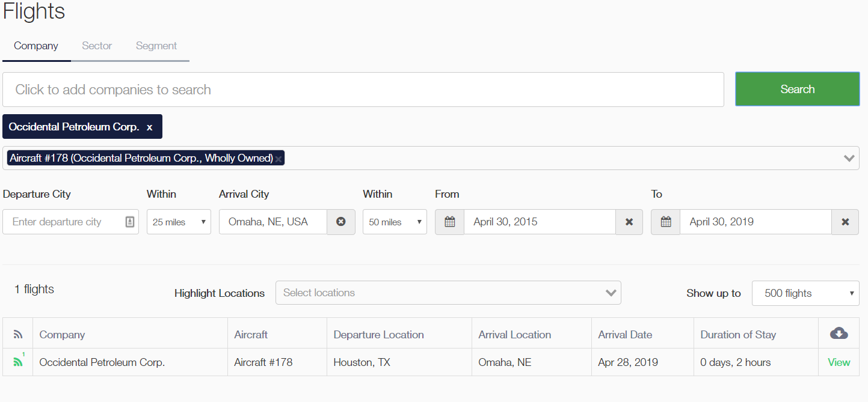Click the Flights page heading

34,11
